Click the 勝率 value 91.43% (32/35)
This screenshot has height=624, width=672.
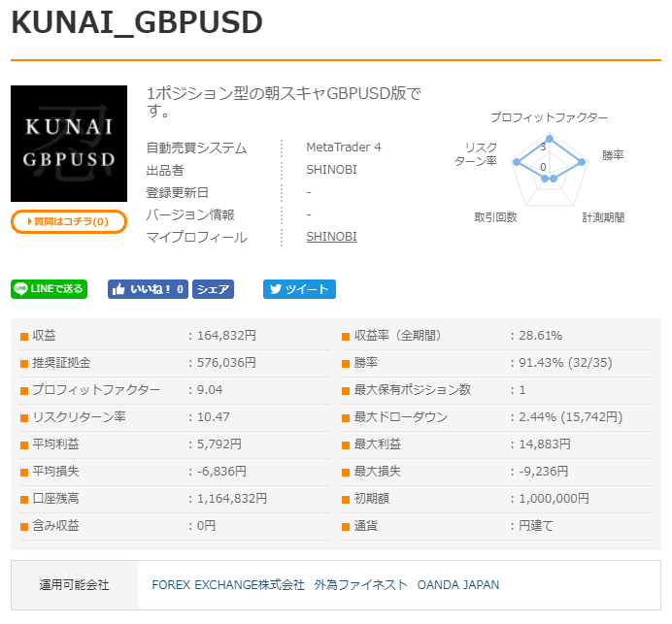(565, 363)
